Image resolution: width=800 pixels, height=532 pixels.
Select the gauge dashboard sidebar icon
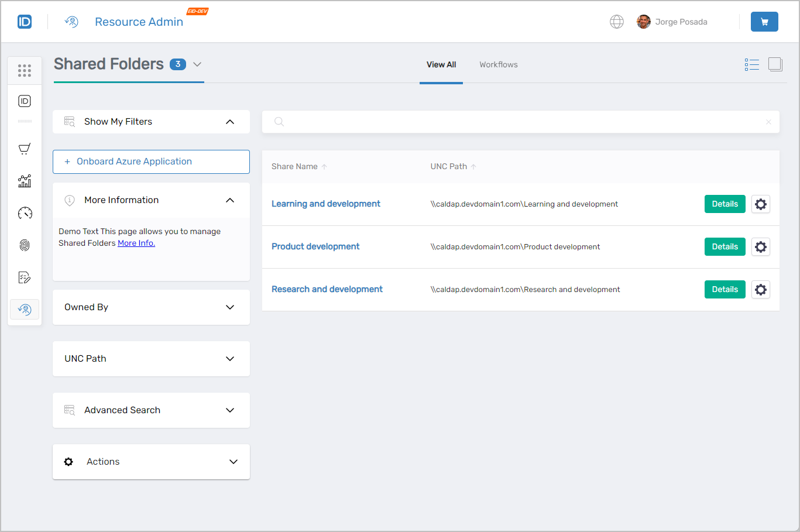pos(24,213)
